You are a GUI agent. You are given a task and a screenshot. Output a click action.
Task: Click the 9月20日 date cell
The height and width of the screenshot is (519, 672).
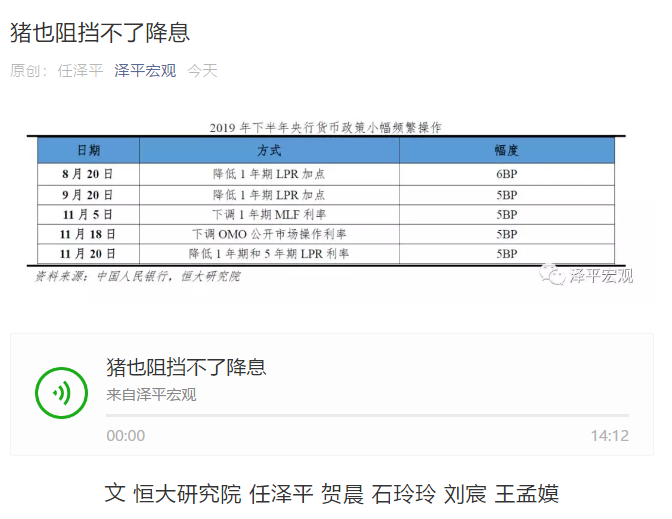(88, 195)
